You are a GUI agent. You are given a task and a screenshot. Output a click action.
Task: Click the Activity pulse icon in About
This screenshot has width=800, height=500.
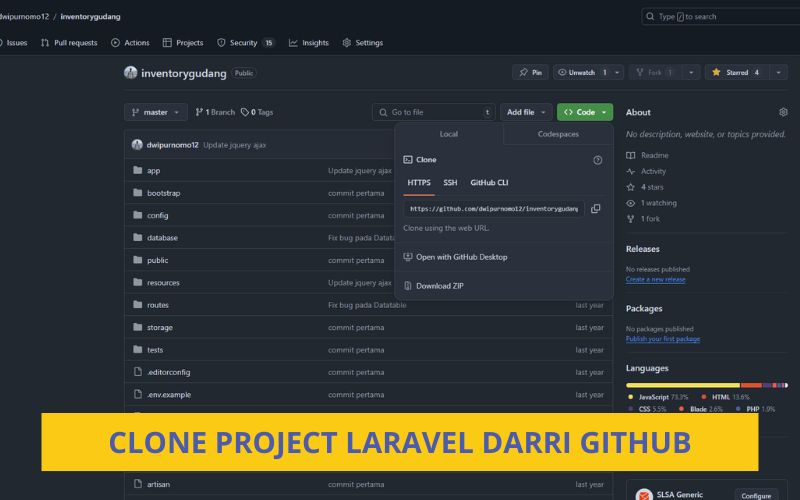pos(631,171)
